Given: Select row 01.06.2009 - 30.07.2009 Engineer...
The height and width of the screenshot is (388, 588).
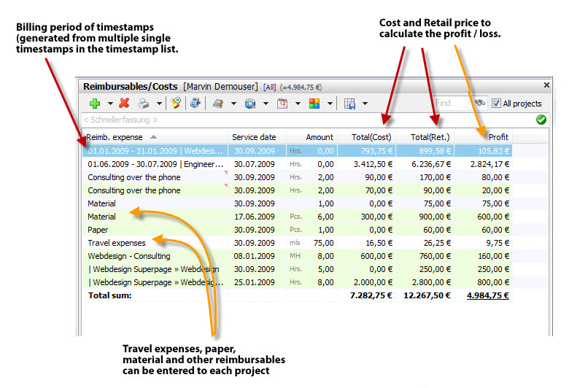Looking at the screenshot, I should pyautogui.click(x=297, y=164).
